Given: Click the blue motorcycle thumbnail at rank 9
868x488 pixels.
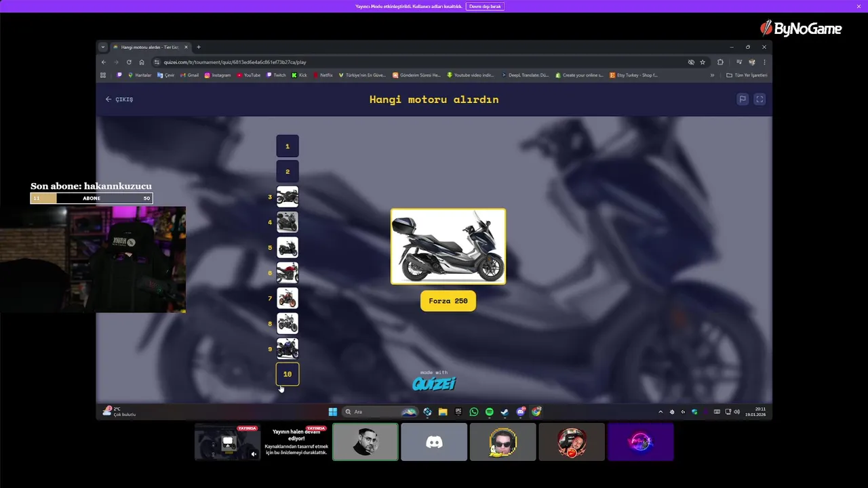Looking at the screenshot, I should coord(288,349).
